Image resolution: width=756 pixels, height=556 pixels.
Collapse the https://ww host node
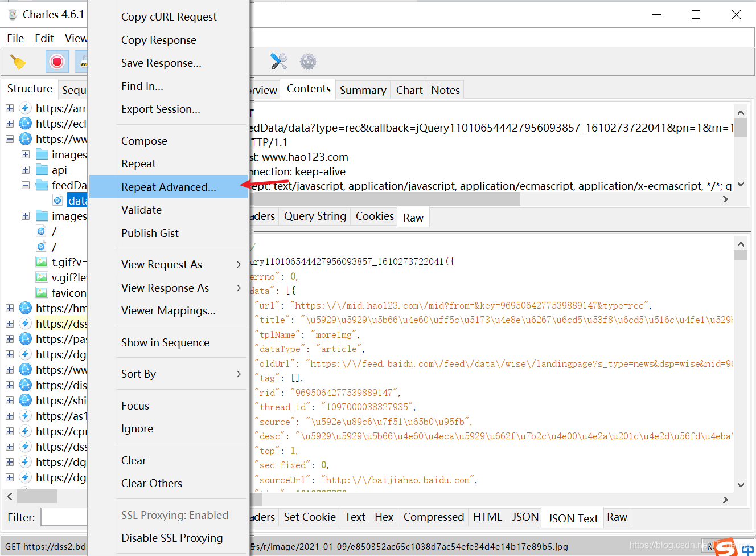10,139
